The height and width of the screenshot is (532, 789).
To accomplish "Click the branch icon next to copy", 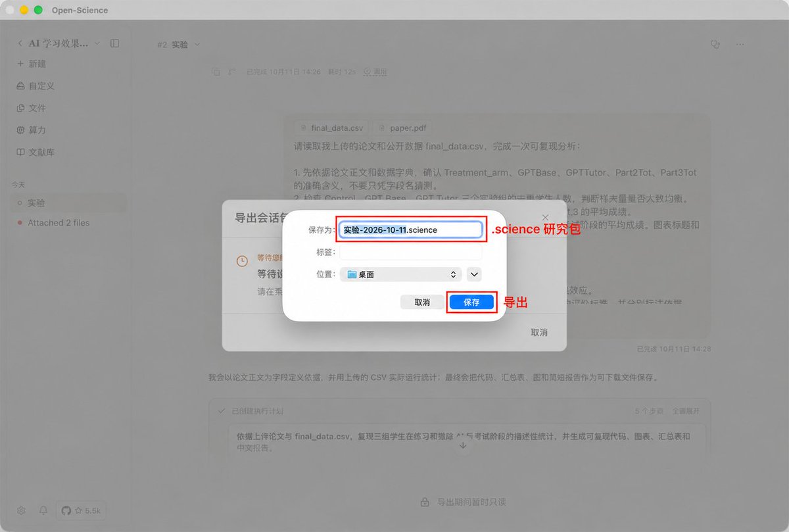I will (231, 72).
